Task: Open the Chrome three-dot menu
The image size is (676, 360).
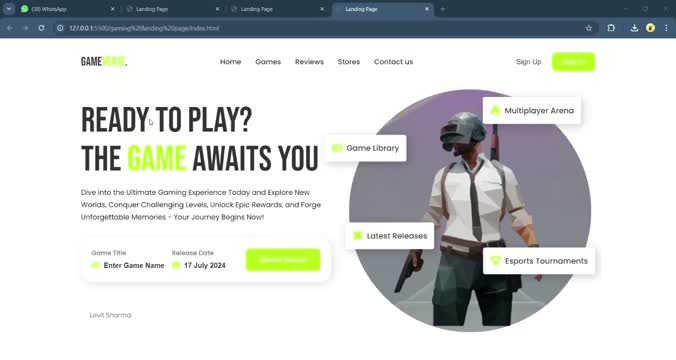Action: click(x=666, y=28)
